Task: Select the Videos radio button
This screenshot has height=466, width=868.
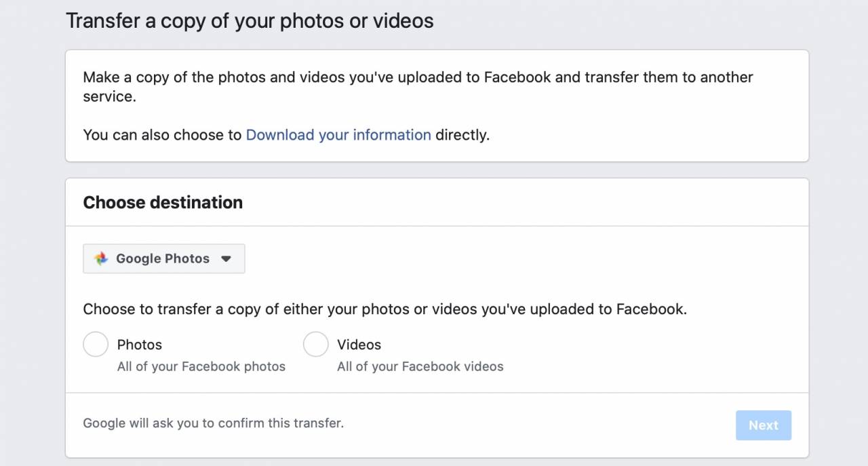Action: [x=315, y=344]
